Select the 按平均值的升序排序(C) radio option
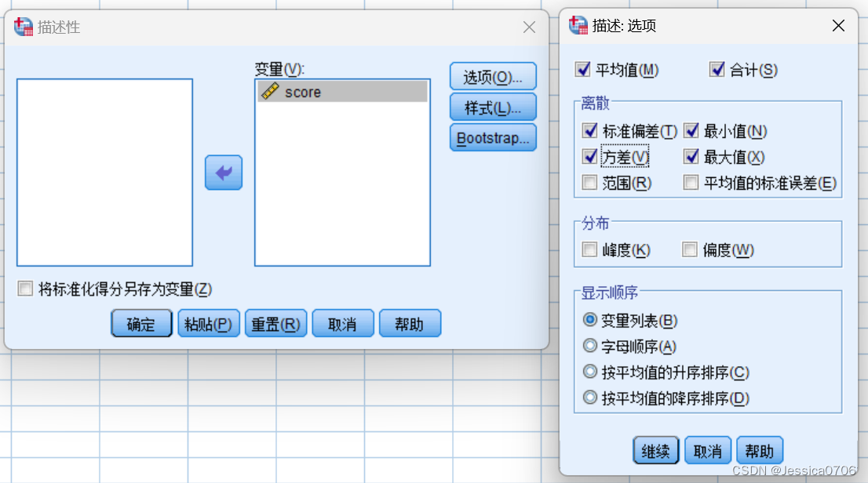Viewport: 868px width, 483px height. (x=590, y=371)
